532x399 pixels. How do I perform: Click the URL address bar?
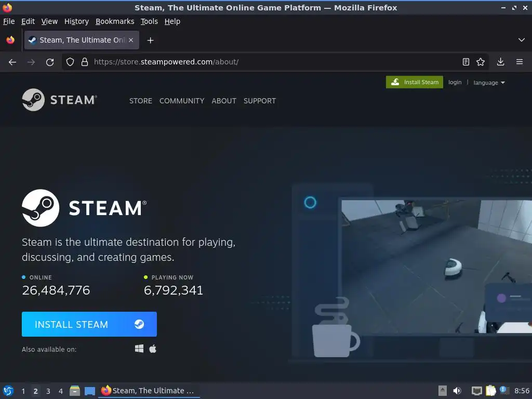pyautogui.click(x=275, y=62)
